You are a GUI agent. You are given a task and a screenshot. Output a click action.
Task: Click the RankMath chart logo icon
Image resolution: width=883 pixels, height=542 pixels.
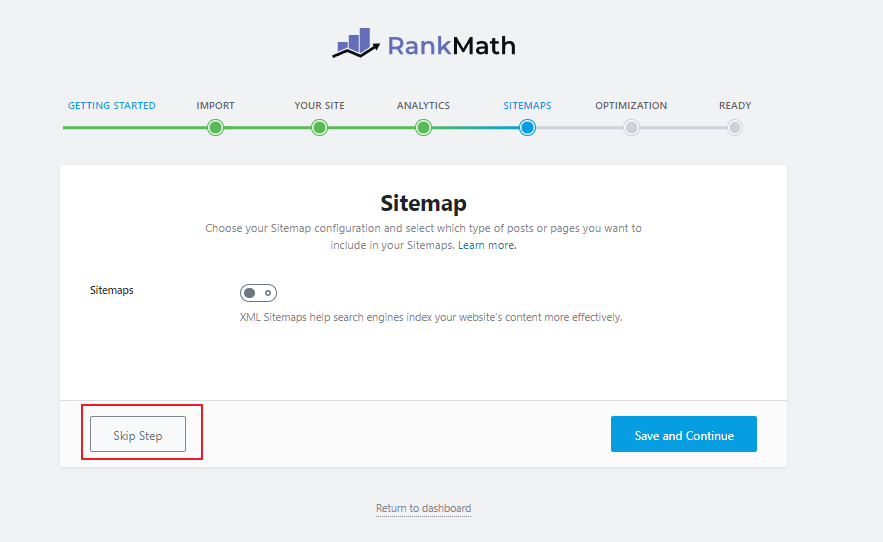(356, 44)
